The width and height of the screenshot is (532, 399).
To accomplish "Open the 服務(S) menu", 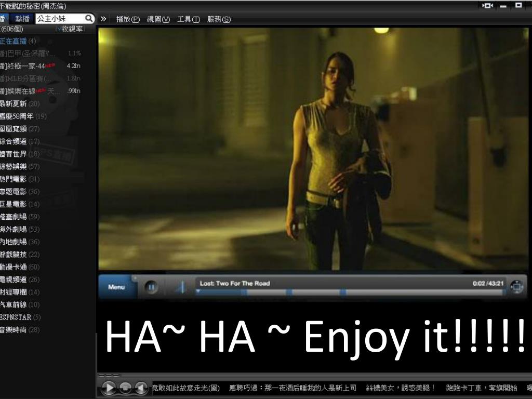I will [219, 19].
